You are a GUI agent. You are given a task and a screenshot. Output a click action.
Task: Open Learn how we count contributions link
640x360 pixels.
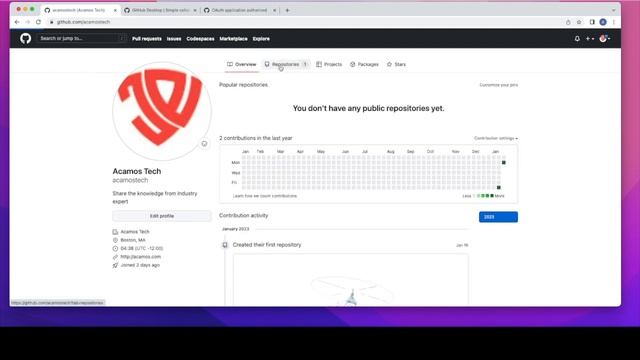[x=265, y=196]
